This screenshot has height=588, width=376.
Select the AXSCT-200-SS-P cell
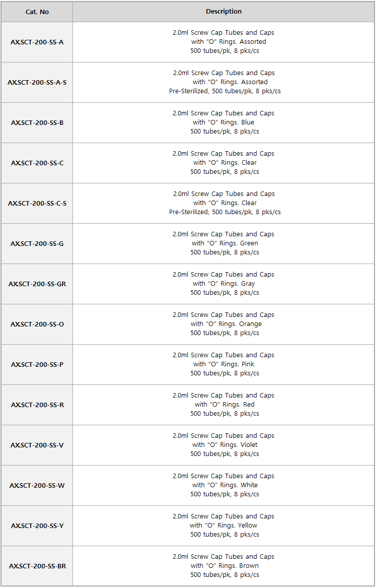[37, 364]
